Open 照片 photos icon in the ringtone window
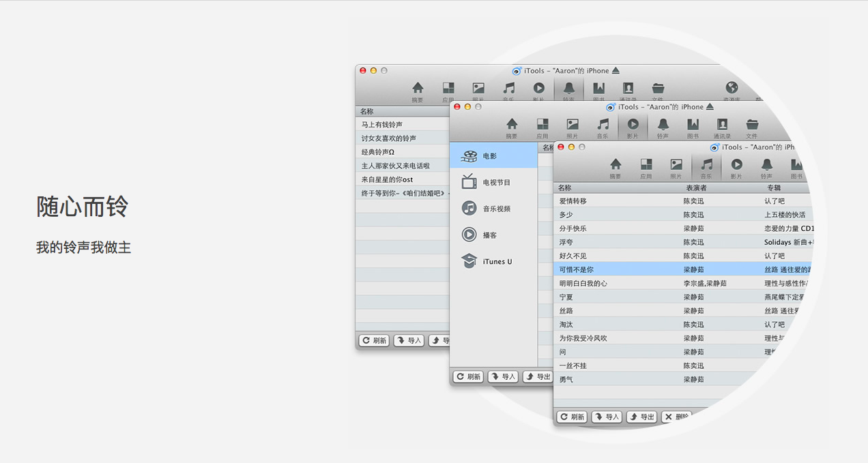Screen dimensions: 868x463 click(478, 89)
